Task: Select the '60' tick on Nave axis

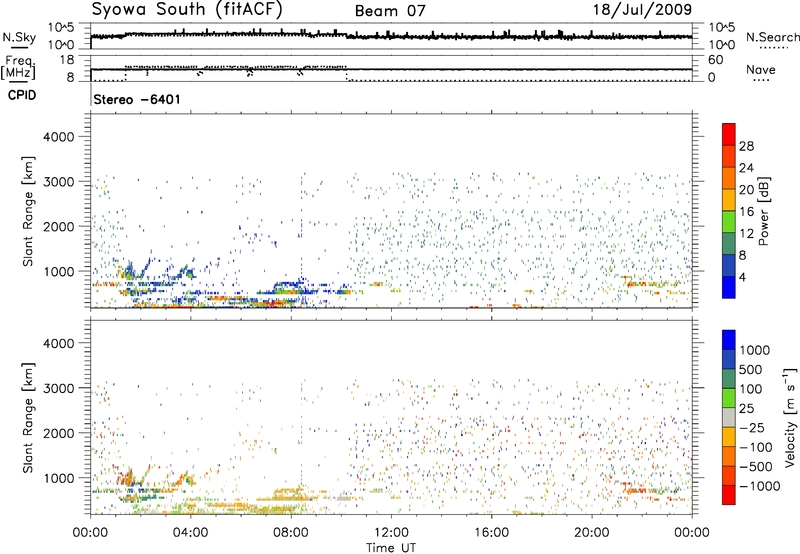Action: tap(715, 60)
